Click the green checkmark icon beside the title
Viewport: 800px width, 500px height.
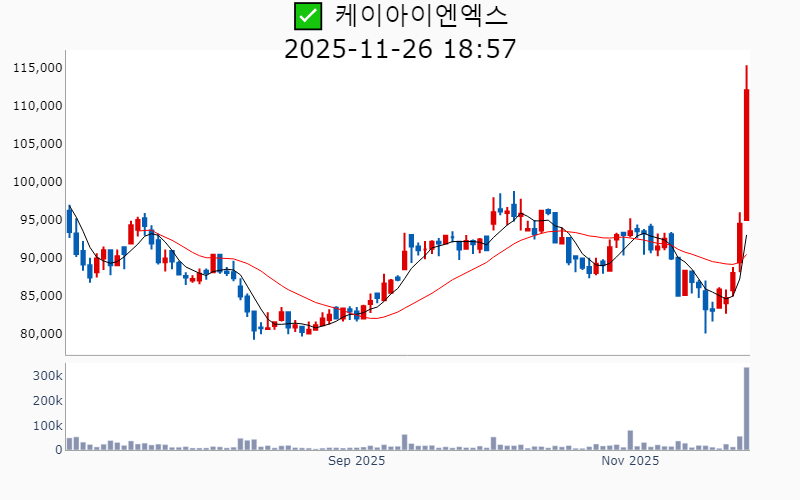(x=307, y=16)
